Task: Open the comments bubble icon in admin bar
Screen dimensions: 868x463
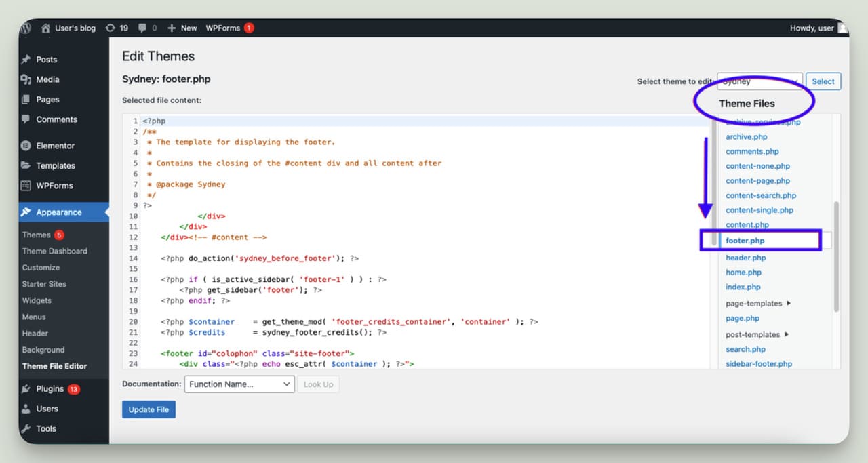Action: coord(142,28)
